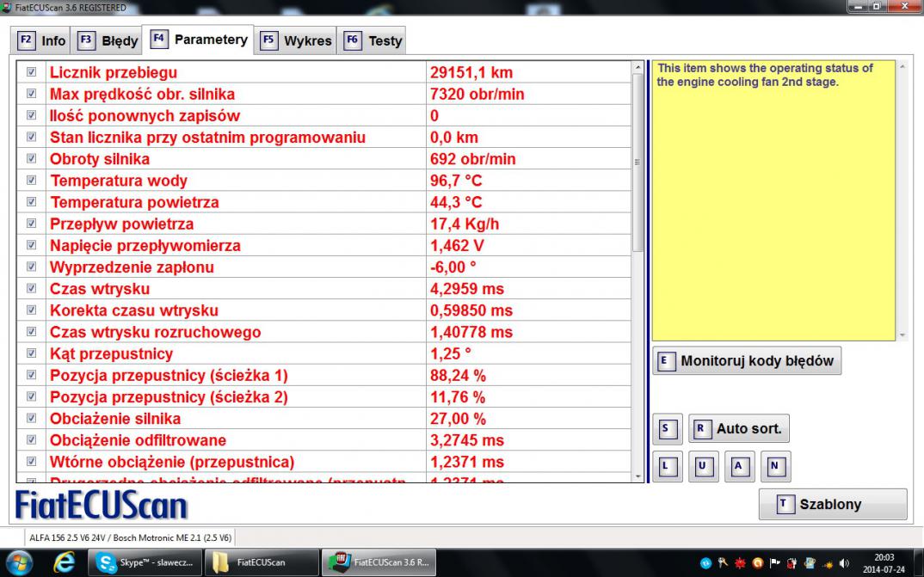The height and width of the screenshot is (577, 924).
Task: Toggle Kąt przepustnicy checkbox
Action: click(x=31, y=353)
